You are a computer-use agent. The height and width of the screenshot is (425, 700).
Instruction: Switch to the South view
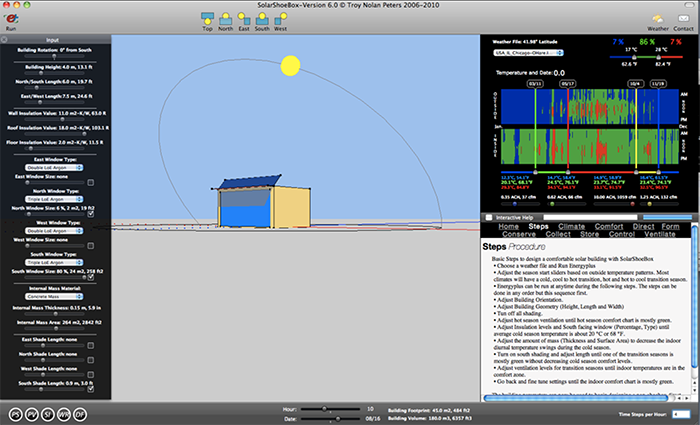click(264, 18)
